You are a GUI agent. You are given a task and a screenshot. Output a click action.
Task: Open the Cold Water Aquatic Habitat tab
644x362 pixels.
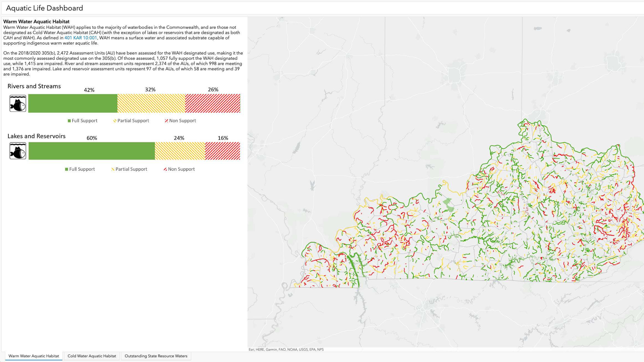pyautogui.click(x=92, y=356)
